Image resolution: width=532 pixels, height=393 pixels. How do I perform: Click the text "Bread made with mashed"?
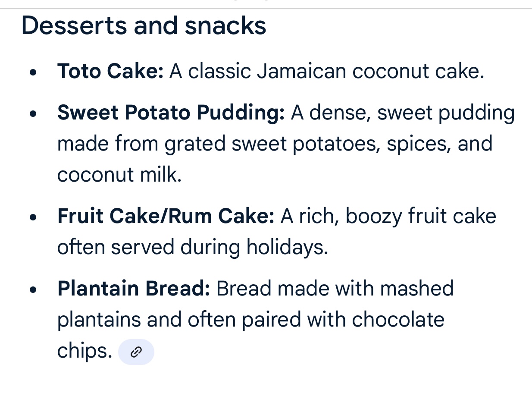(335, 289)
